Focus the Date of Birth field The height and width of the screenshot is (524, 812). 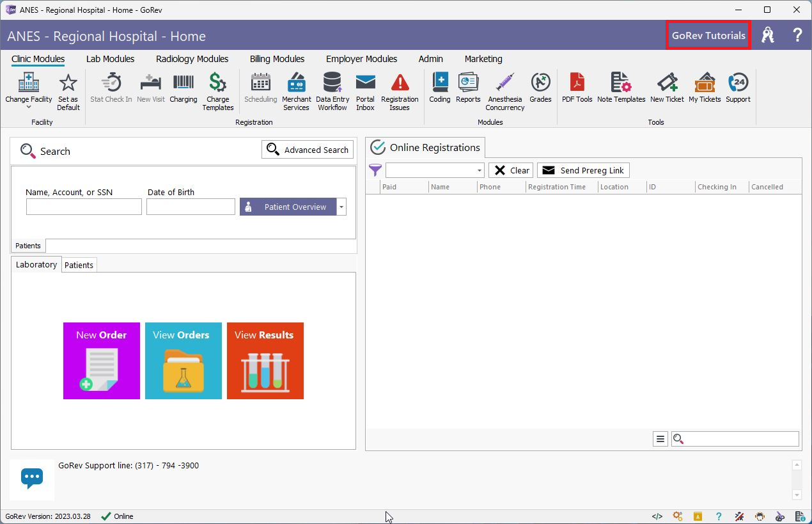[191, 207]
